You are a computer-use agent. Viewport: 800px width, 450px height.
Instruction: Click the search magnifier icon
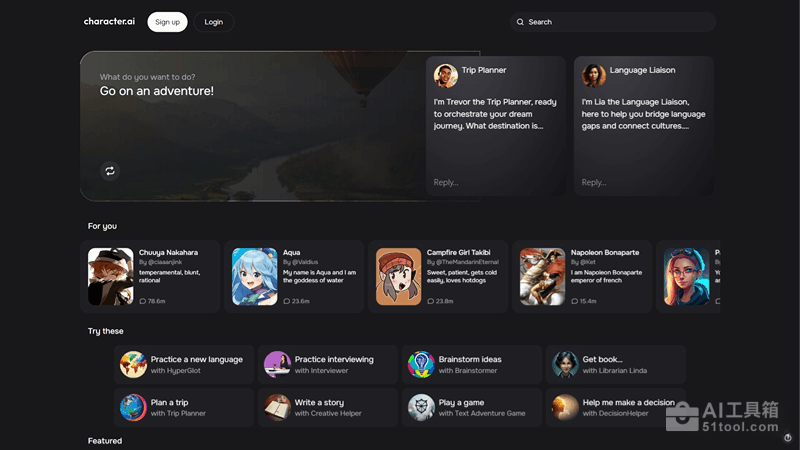[x=520, y=22]
